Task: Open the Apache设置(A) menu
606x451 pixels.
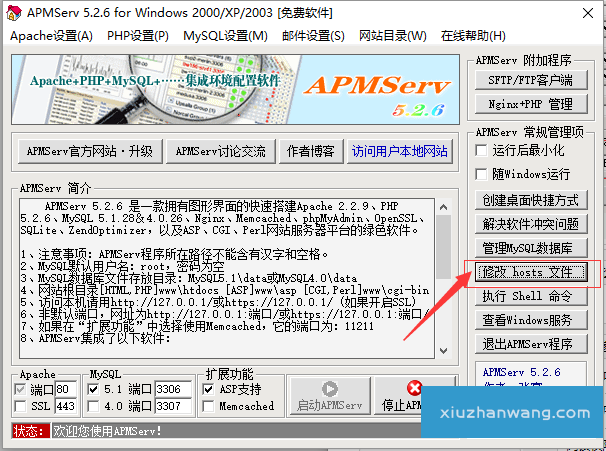Action: click(x=51, y=36)
